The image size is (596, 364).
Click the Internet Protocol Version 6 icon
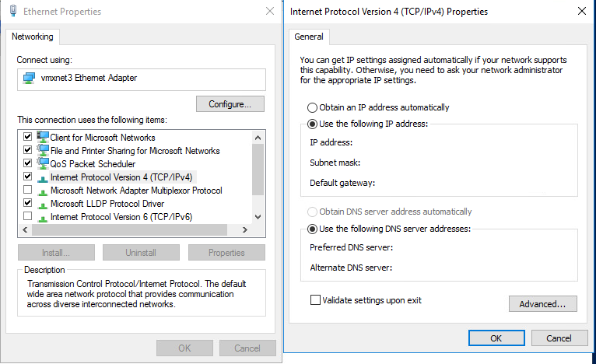tap(43, 217)
